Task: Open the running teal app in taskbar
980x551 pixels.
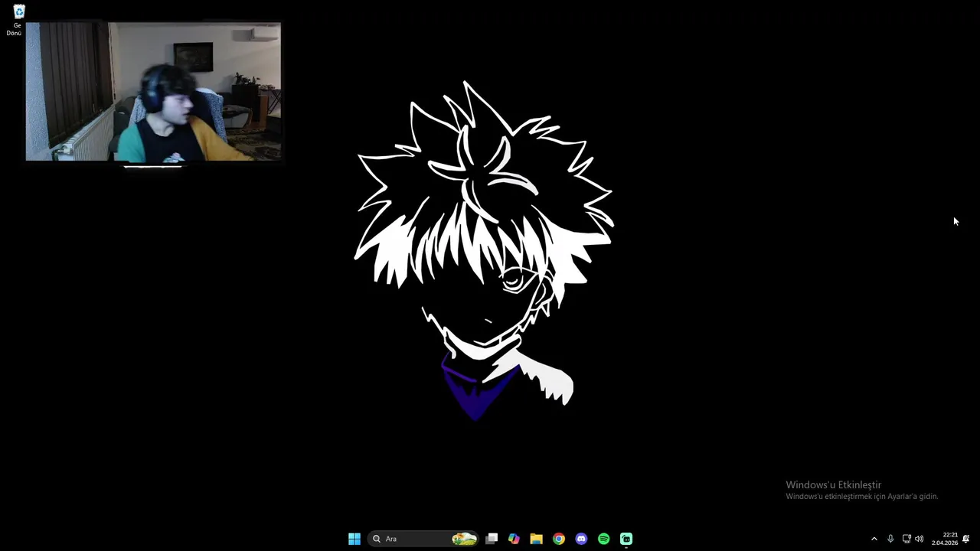Action: (626, 539)
